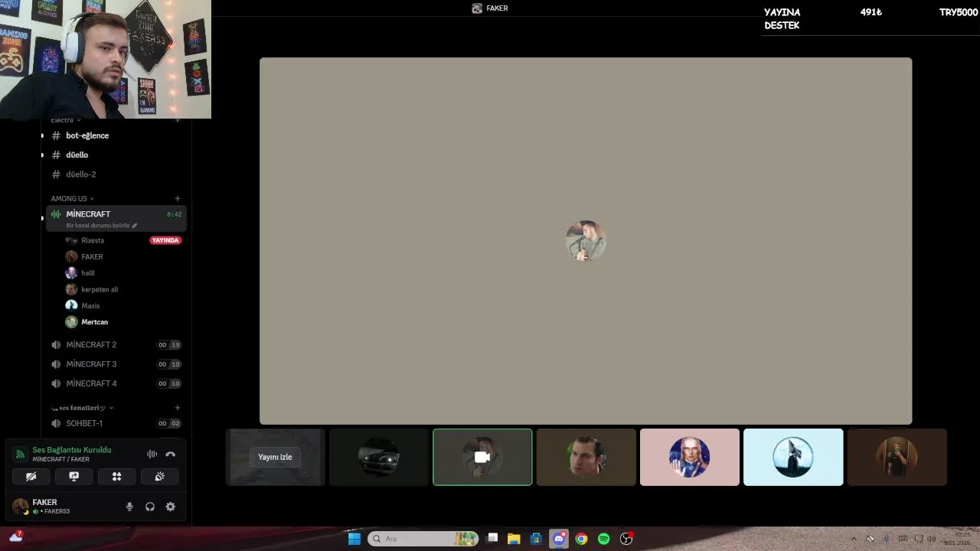Open voice connection signal icon
This screenshot has width=980, height=551.
pos(20,454)
